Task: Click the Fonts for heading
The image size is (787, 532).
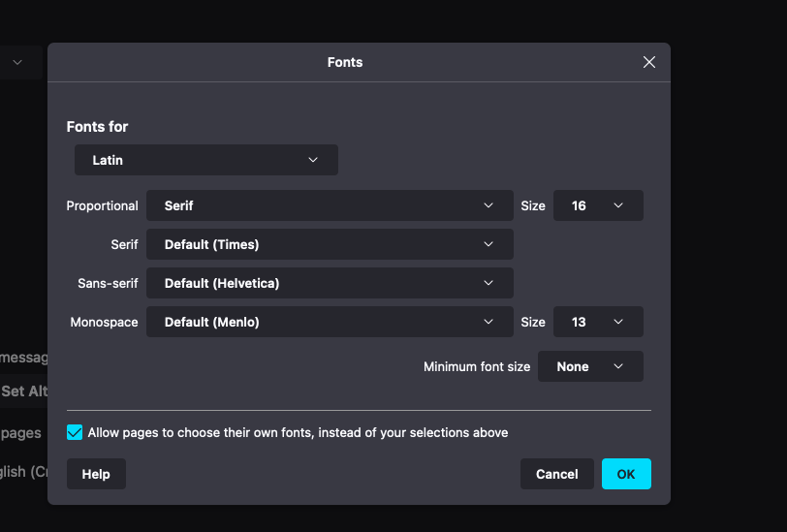Action: 97,127
